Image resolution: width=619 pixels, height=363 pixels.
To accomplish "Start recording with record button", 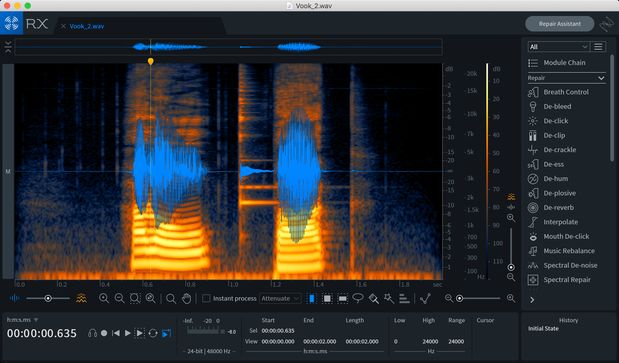I will (x=104, y=333).
